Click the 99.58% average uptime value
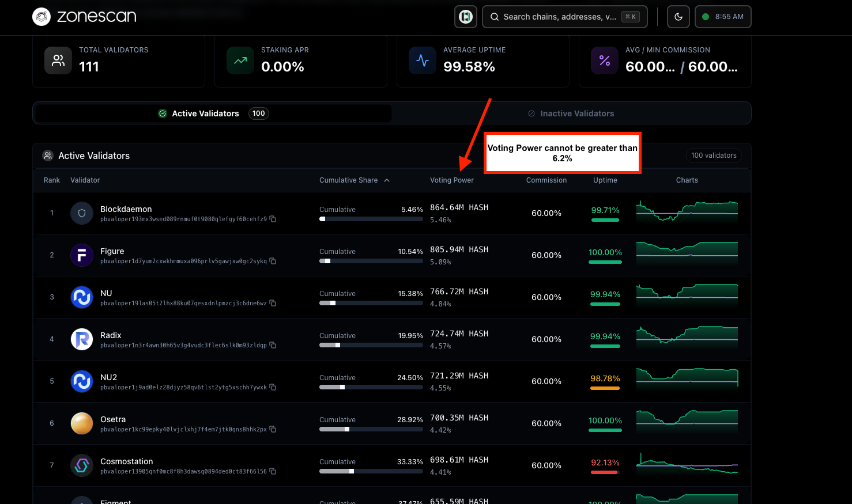Image resolution: width=852 pixels, height=504 pixels. 469,67
